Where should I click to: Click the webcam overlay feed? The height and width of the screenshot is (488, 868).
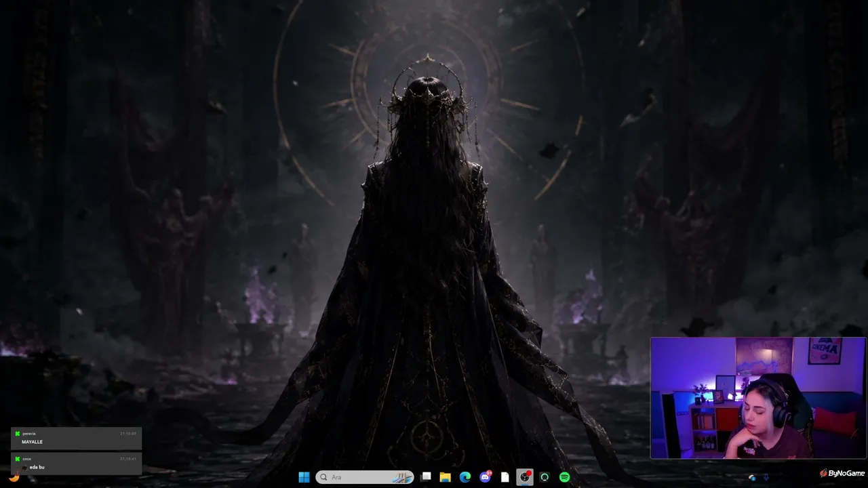point(758,399)
